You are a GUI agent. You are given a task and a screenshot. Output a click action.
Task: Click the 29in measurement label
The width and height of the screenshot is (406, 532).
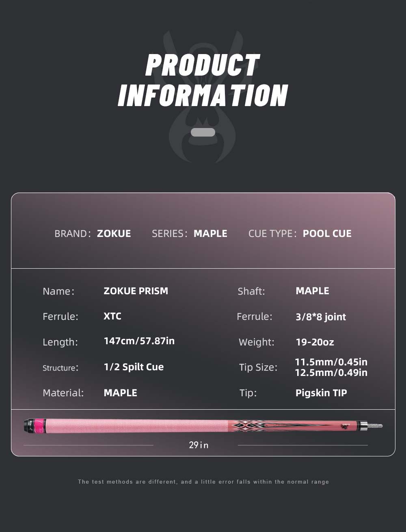pyautogui.click(x=199, y=445)
